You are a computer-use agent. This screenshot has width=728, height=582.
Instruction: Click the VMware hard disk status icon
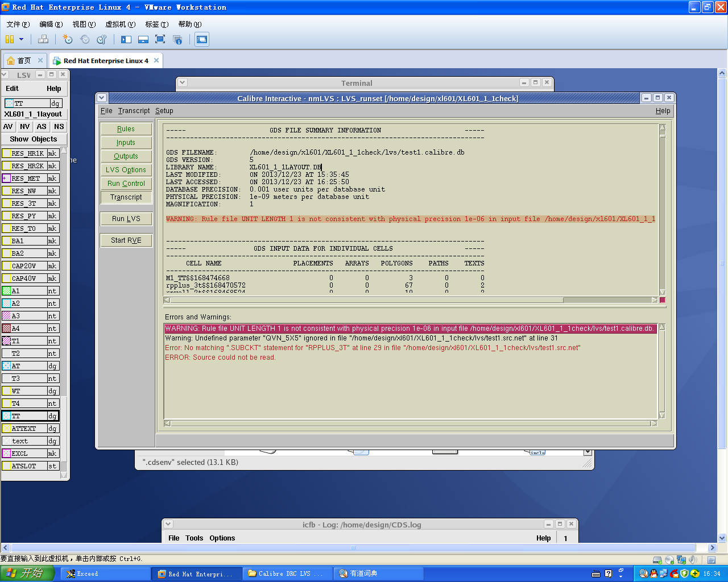657,560
